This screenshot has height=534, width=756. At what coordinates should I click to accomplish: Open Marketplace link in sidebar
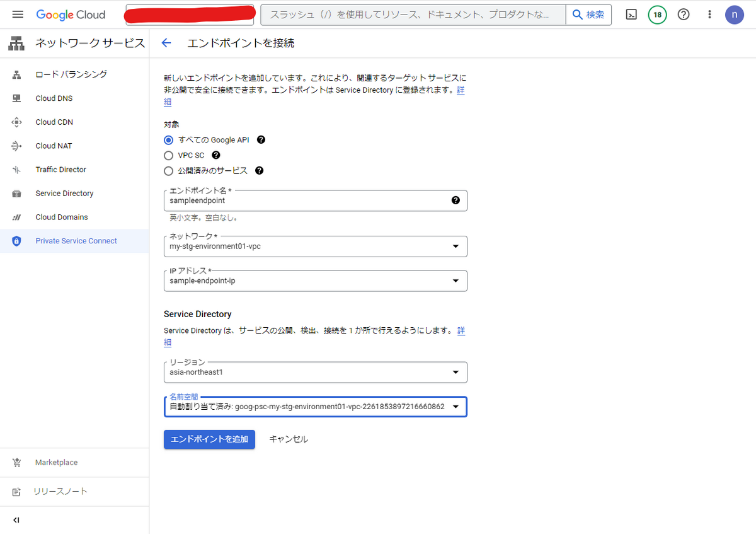pos(57,463)
